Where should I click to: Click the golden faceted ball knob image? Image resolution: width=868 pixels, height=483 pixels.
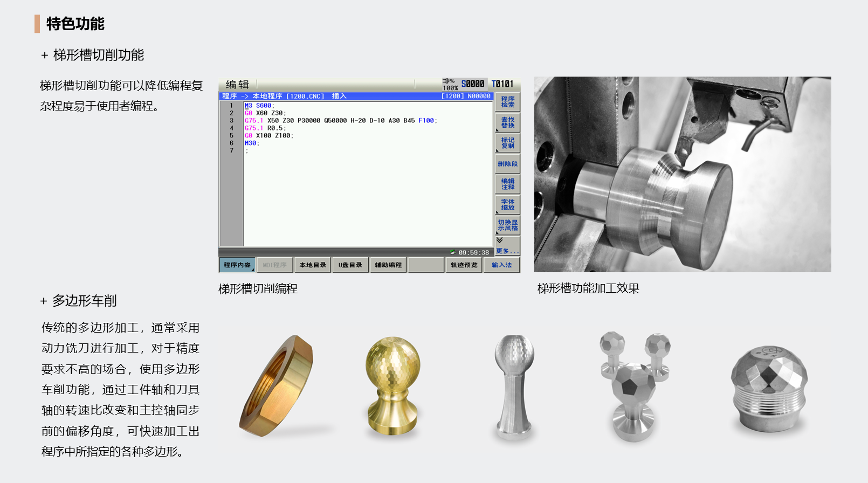(392, 385)
